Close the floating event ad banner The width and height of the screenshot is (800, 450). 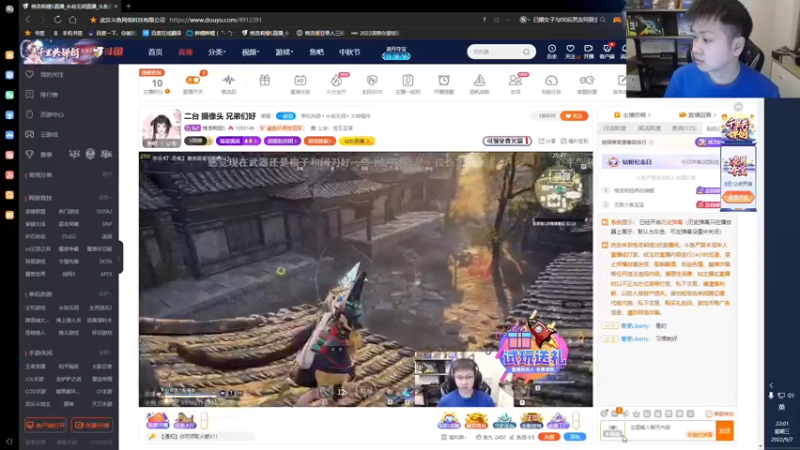click(x=738, y=107)
